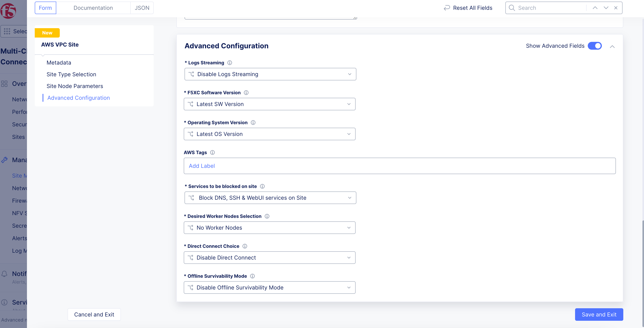Image resolution: width=644 pixels, height=328 pixels.
Task: Jump to next search result arrow
Action: click(x=606, y=8)
